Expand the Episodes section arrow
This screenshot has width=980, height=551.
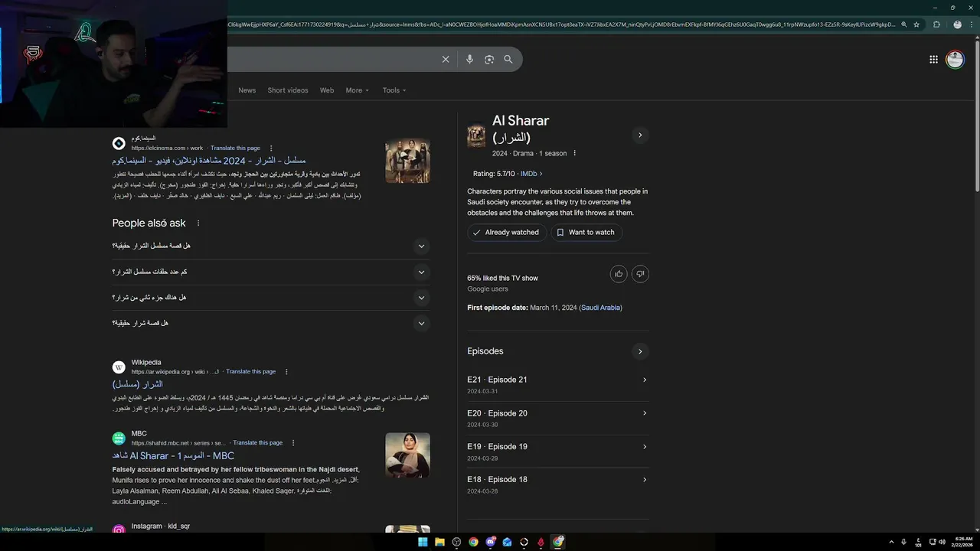pyautogui.click(x=640, y=351)
